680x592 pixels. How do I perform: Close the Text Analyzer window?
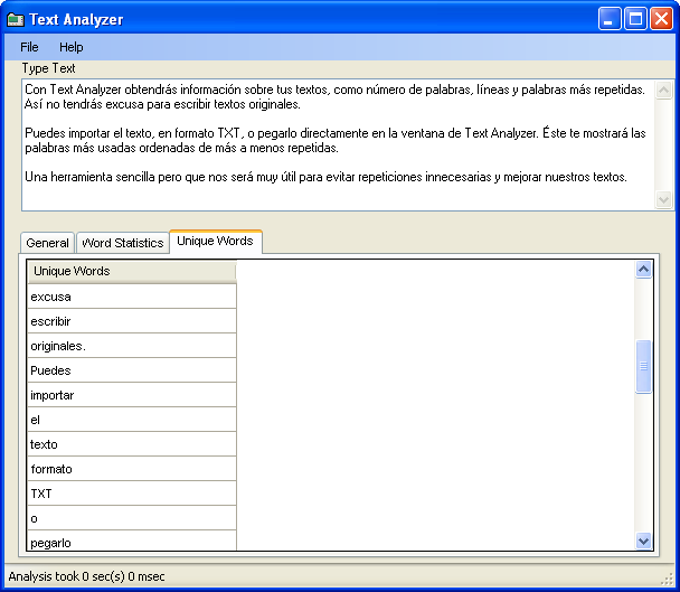661,19
